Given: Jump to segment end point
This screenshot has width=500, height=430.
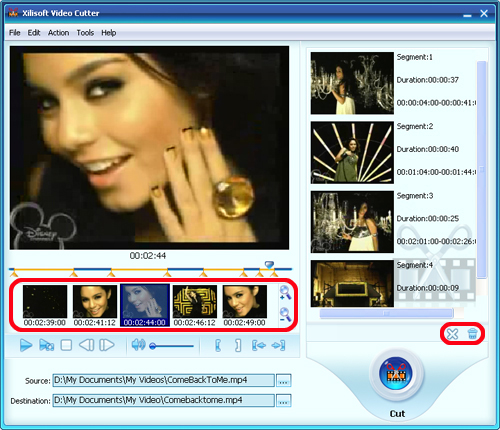Looking at the screenshot, I should tap(278, 346).
